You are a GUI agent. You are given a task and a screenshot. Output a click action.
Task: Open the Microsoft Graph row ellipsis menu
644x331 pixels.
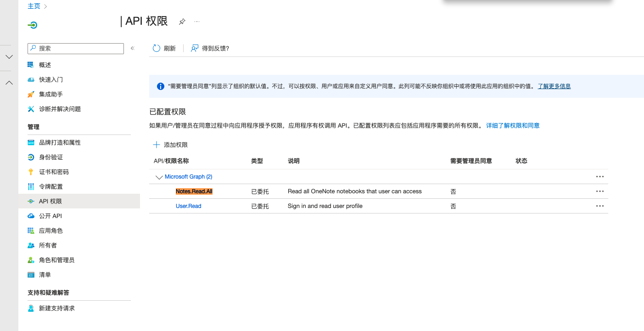point(599,176)
